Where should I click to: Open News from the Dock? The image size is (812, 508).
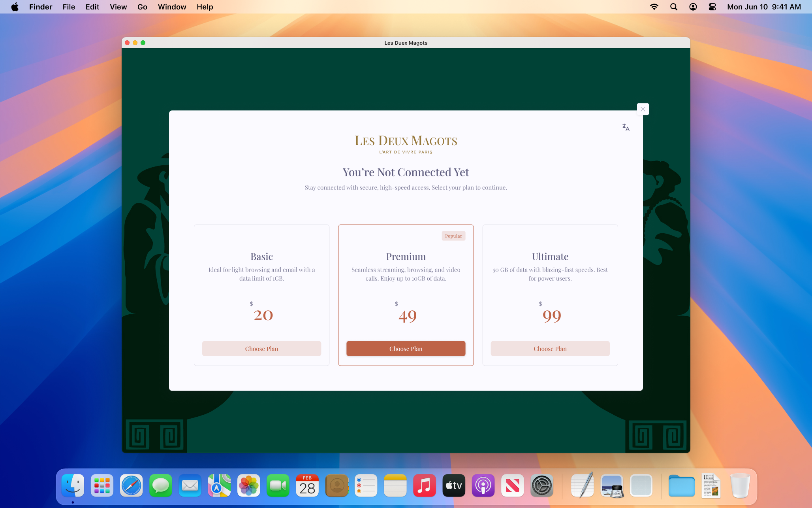tap(513, 485)
